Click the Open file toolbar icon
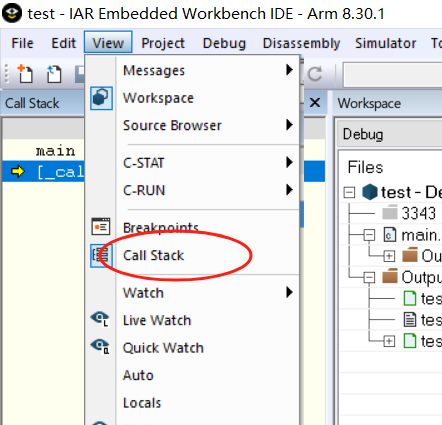This screenshot has width=442, height=425. (x=54, y=73)
